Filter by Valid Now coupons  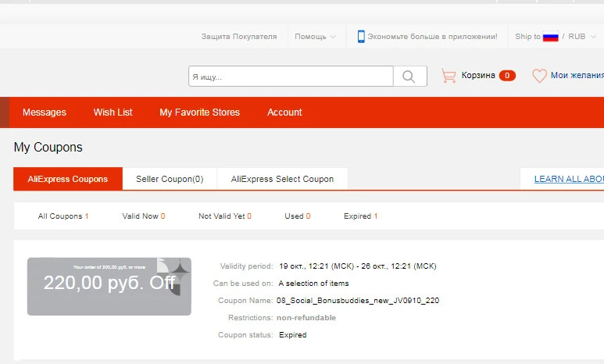pos(143,216)
